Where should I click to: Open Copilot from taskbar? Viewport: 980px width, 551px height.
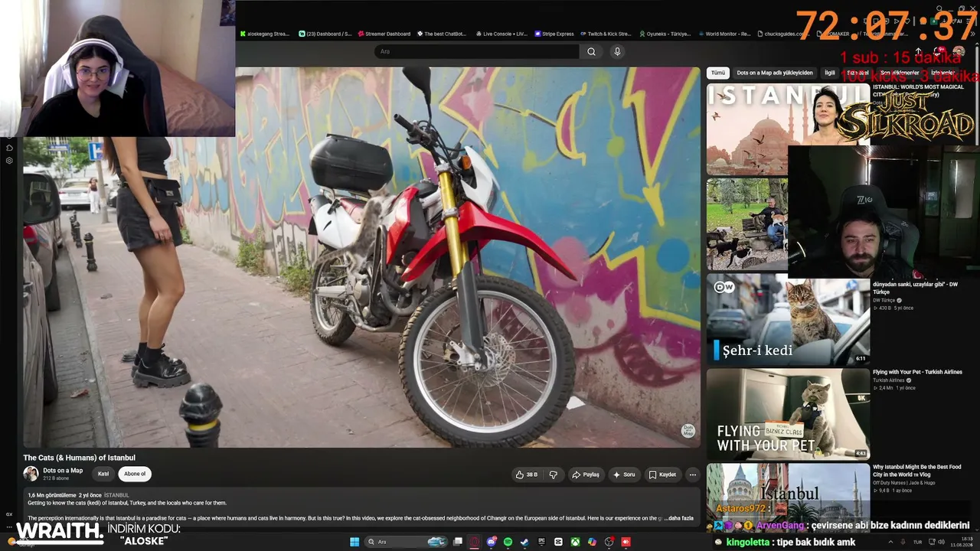click(x=592, y=542)
